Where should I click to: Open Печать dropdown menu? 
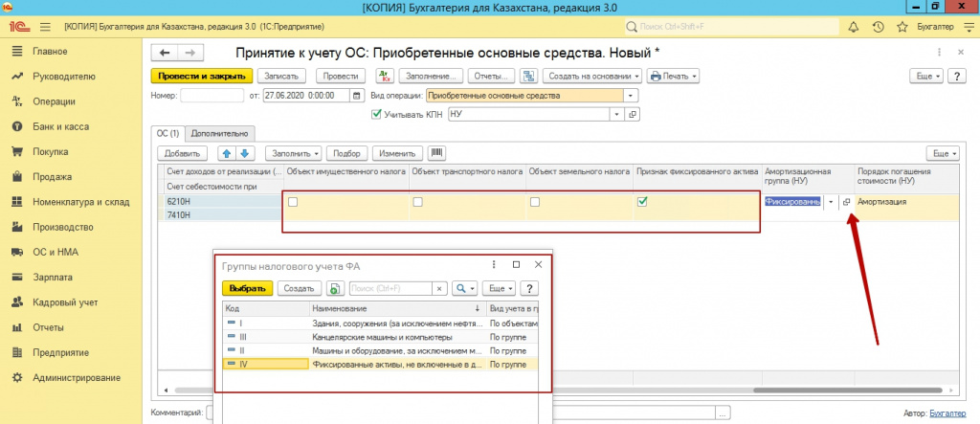pyautogui.click(x=673, y=76)
